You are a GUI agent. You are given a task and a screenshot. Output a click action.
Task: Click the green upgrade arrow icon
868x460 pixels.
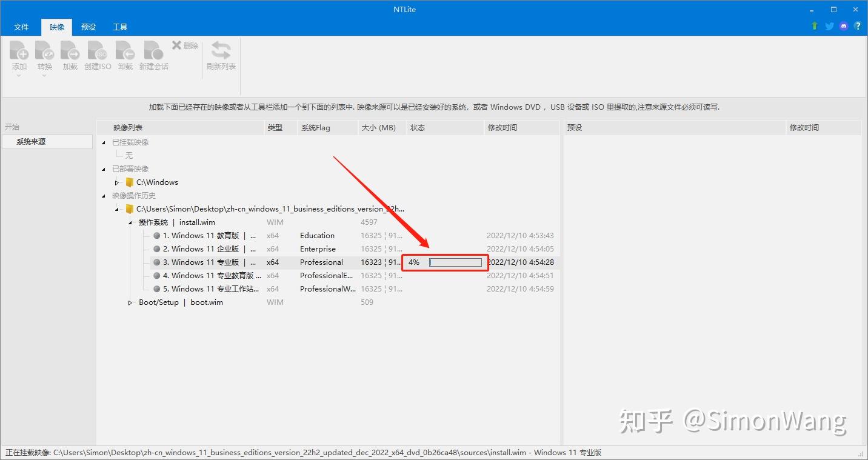[814, 26]
